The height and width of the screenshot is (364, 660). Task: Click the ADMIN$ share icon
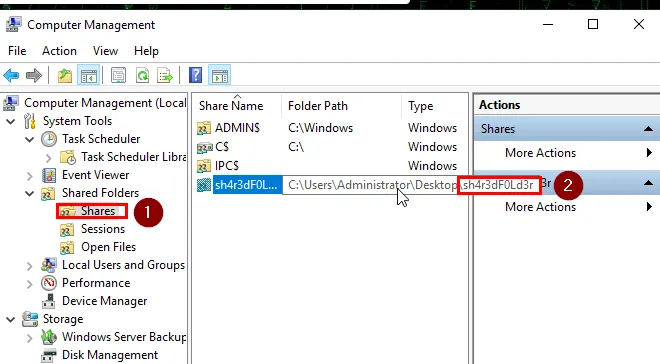(204, 128)
